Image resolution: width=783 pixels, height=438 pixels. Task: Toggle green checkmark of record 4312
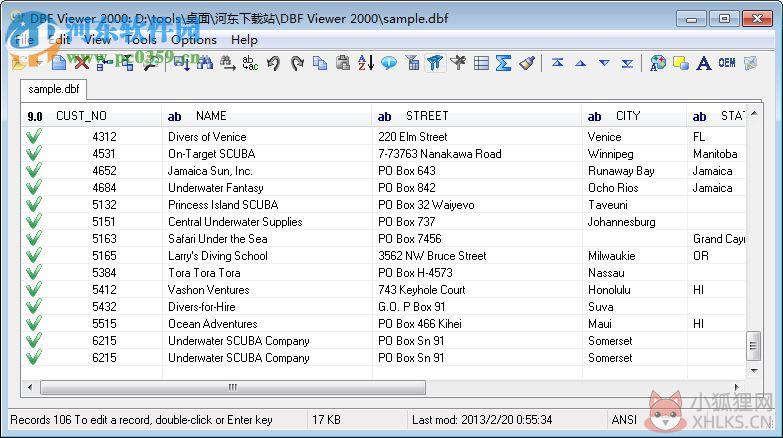pos(34,136)
